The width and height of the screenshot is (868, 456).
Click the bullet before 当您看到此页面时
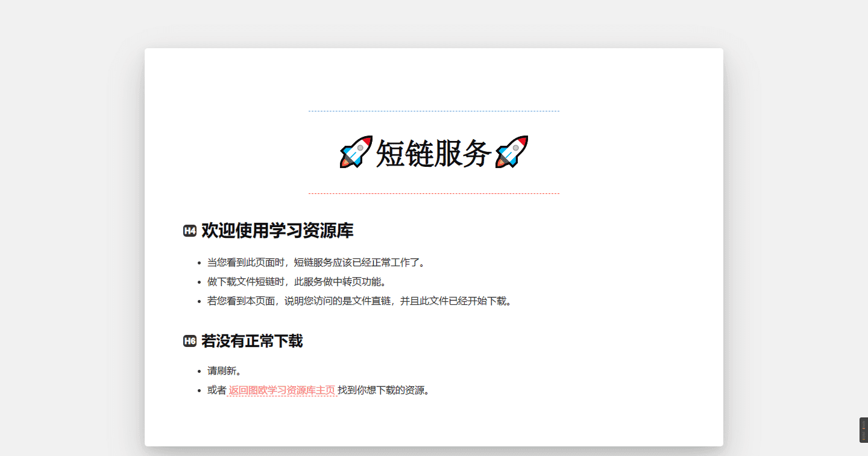click(198, 261)
